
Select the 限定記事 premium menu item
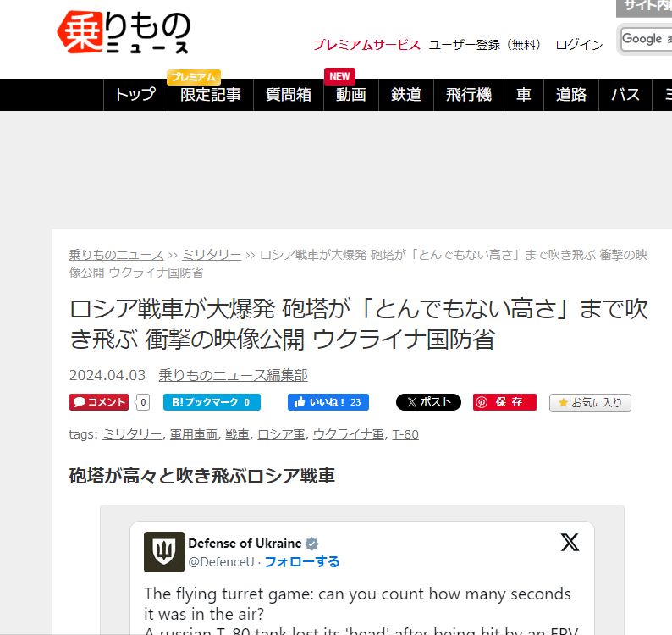coord(211,95)
